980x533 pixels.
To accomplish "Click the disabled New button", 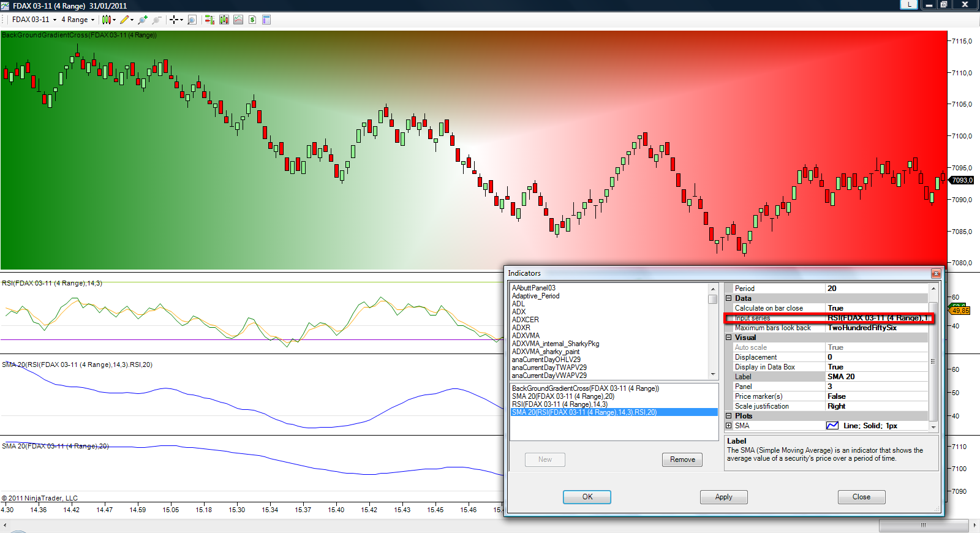I will [545, 459].
